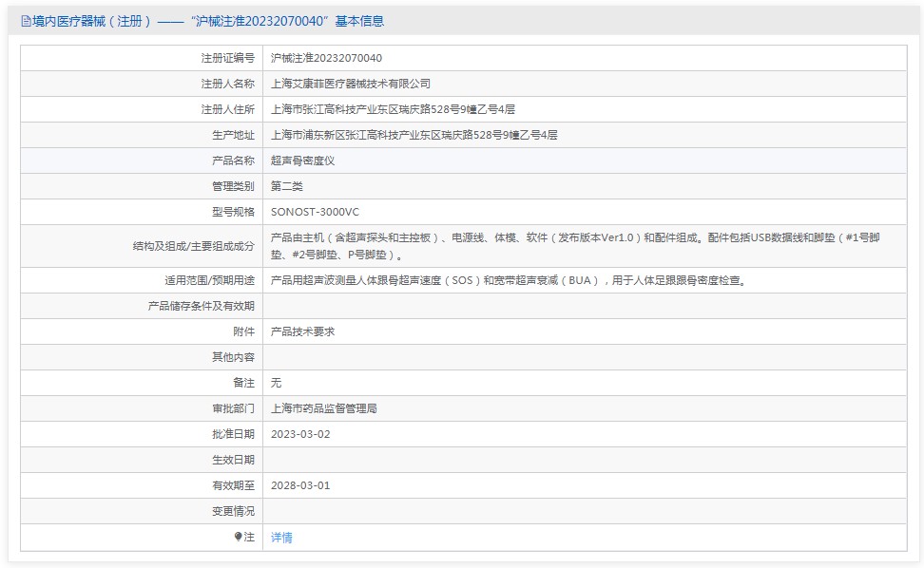
Task: Click the document icon in the header
Action: click(26, 21)
